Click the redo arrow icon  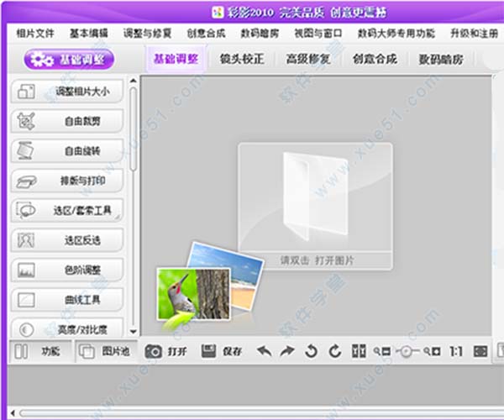coord(286,351)
